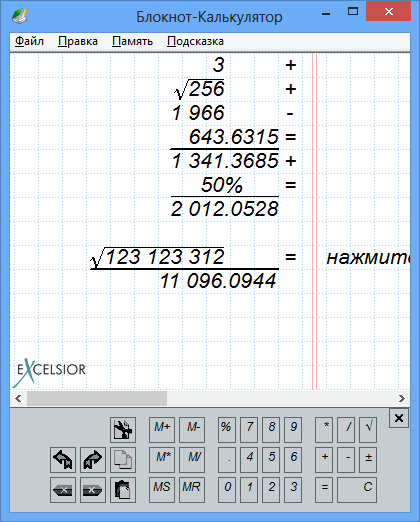Open the Подсказка menu
Screen dimensions: 420x522
click(195, 41)
